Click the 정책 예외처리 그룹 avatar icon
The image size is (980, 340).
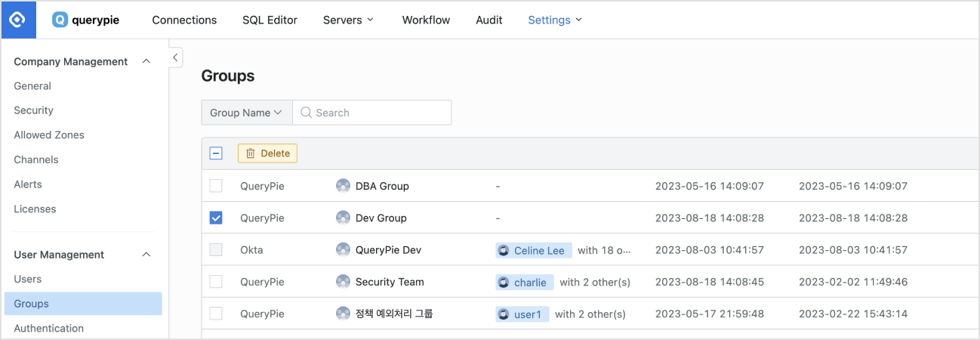(343, 314)
